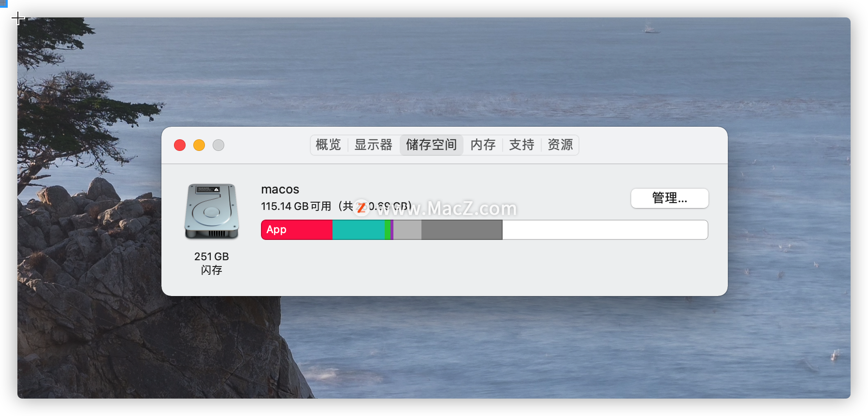Click the light gray storage segment
Viewport: 868px width, 416px height.
coord(407,230)
